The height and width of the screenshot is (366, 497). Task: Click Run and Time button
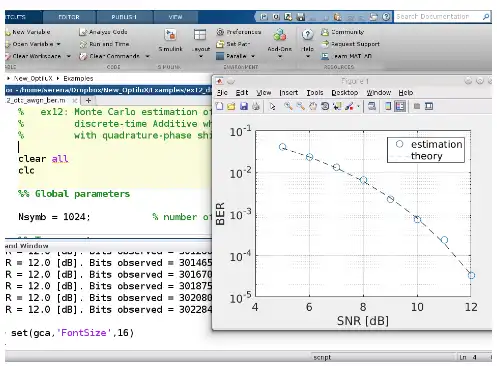click(x=104, y=44)
